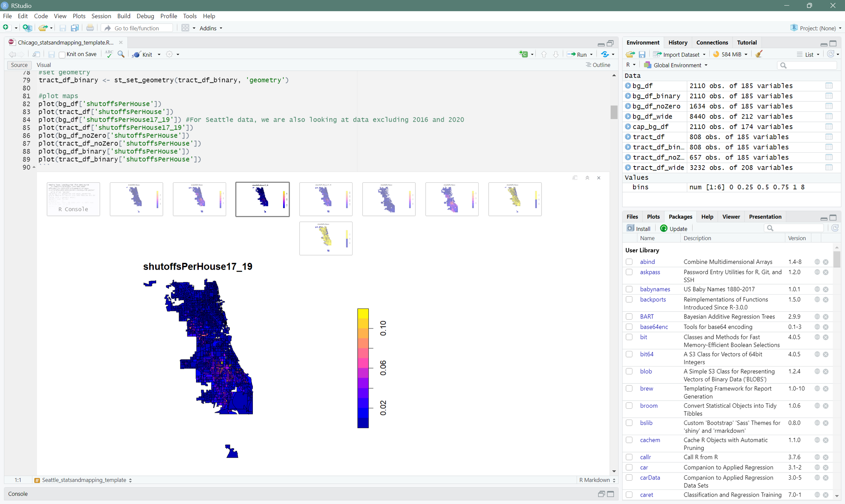This screenshot has width=845, height=504.
Task: Remove the abind package with its X icon
Action: click(x=826, y=262)
